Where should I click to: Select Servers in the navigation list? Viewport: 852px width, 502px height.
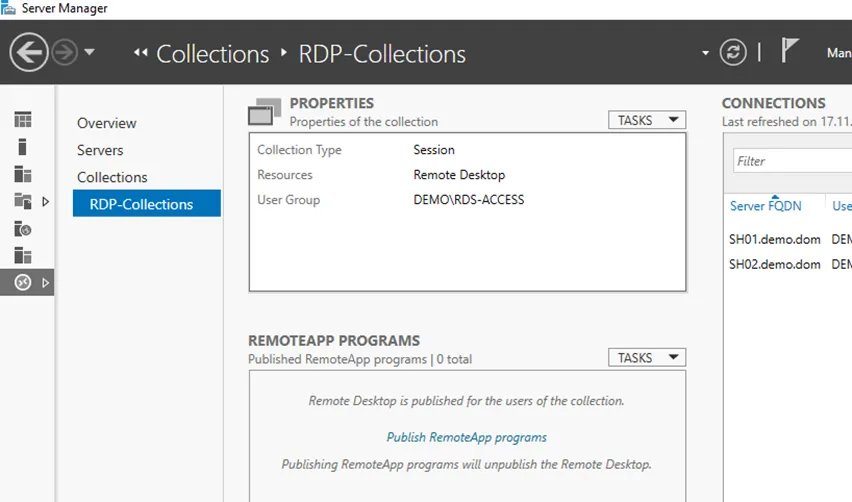[100, 150]
